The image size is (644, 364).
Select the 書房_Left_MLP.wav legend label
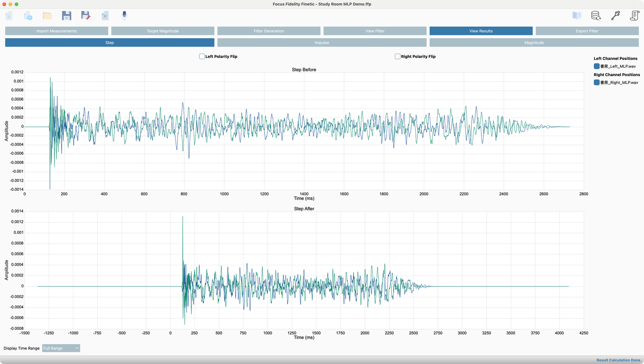618,66
